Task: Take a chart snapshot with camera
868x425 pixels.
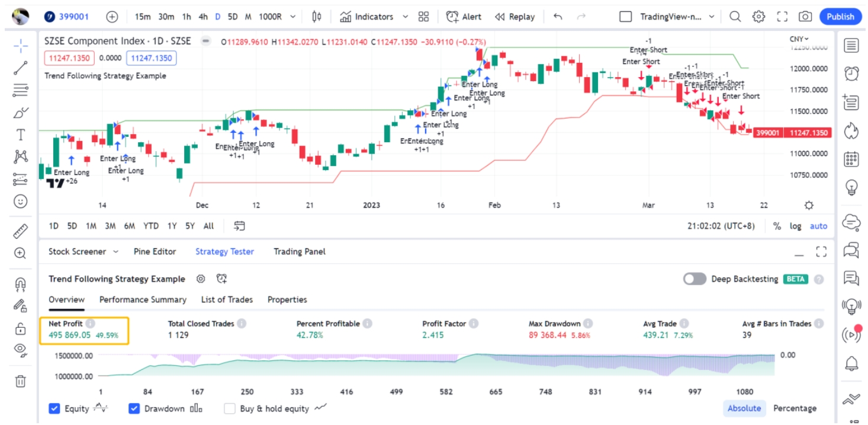Action: pyautogui.click(x=805, y=17)
